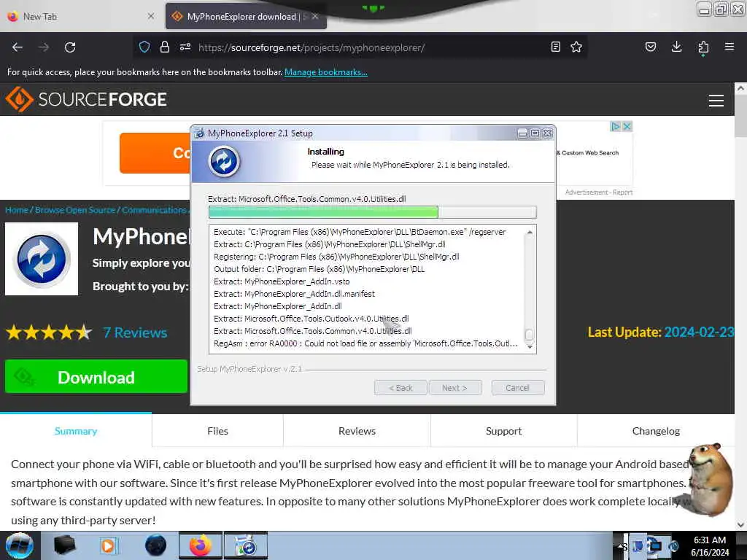Click the page scrollbar up arrow
This screenshot has width=747, height=560.
coord(740,88)
